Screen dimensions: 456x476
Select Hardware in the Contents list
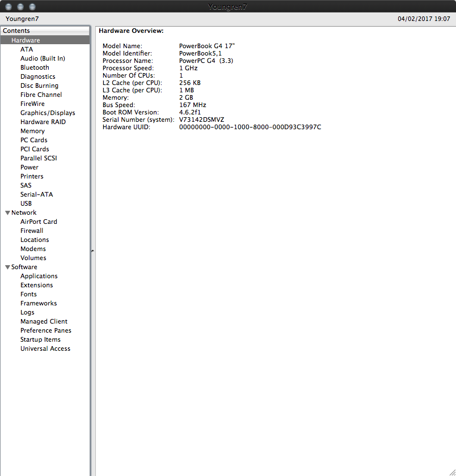click(x=45, y=40)
